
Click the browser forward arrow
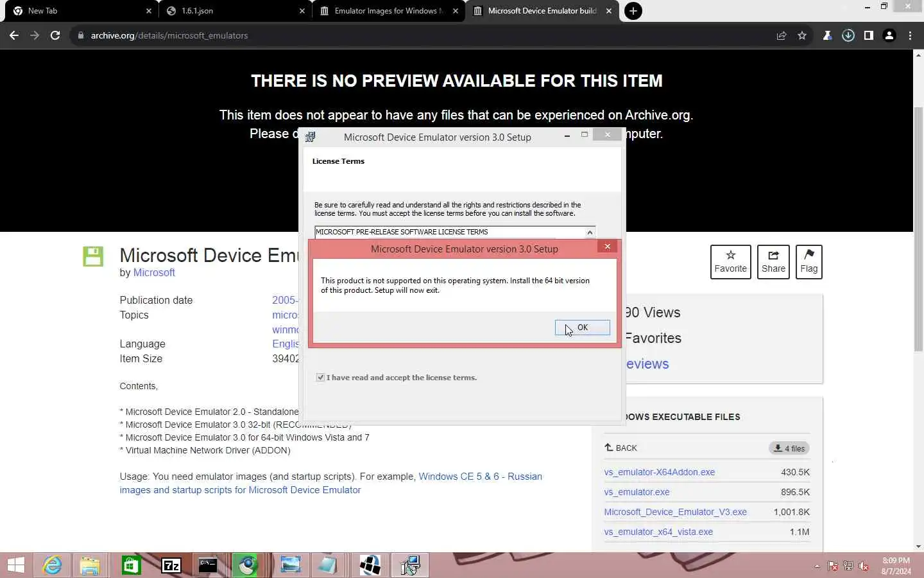click(35, 35)
